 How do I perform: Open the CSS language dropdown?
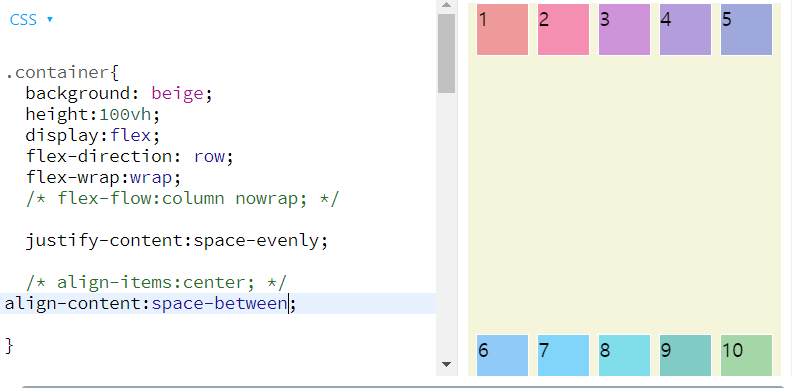[31, 20]
